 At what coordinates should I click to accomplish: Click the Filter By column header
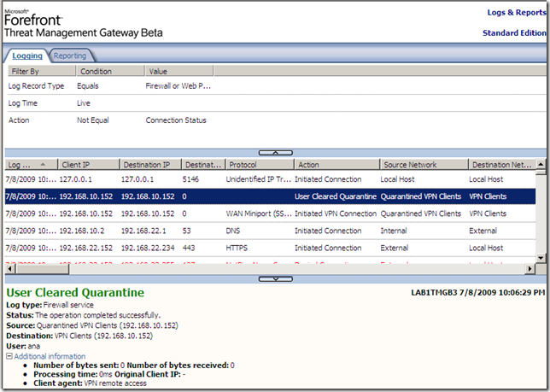coord(42,71)
